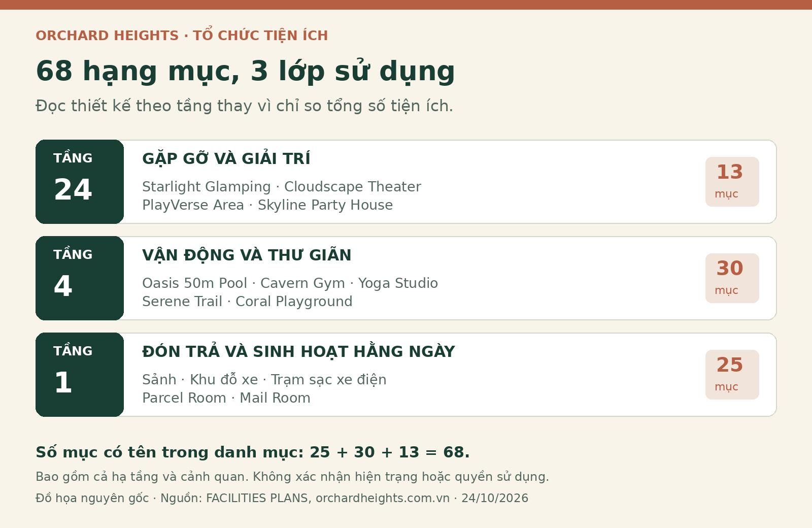812x528 pixels.
Task: Click the line Starlight Glamping · Cloudscape Theater
Action: coord(282,187)
